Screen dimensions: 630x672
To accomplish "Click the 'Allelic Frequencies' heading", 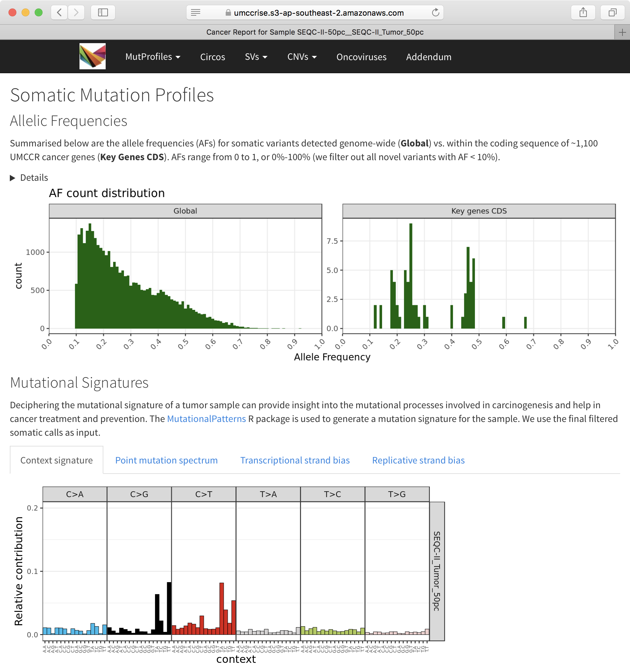I will tap(69, 121).
